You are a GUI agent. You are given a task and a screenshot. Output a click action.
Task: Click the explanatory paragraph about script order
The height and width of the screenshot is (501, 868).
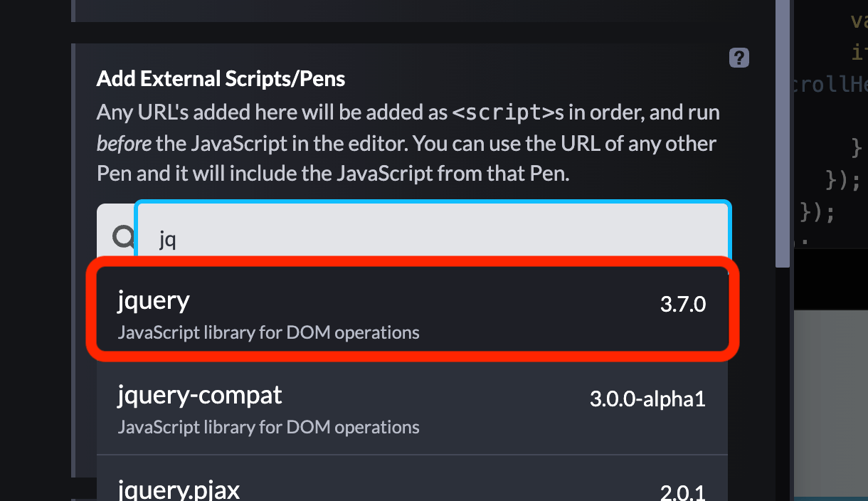click(406, 142)
